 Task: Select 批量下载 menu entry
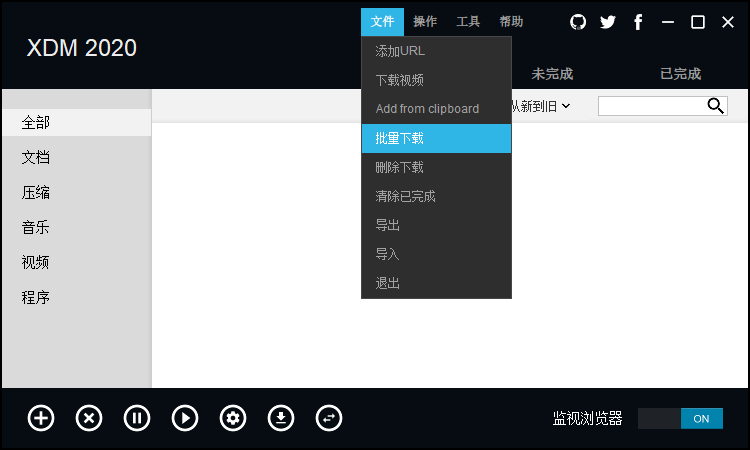[x=436, y=139]
